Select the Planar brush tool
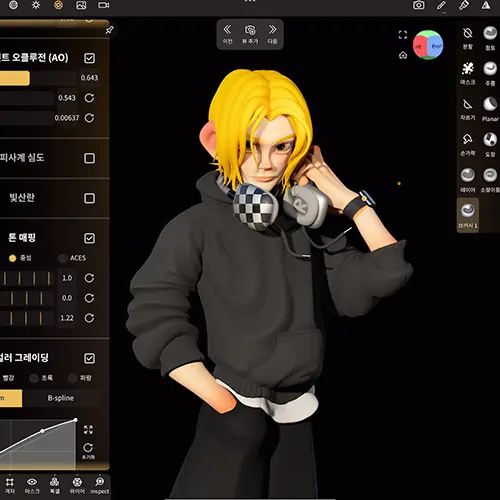The image size is (500, 500). 490,109
